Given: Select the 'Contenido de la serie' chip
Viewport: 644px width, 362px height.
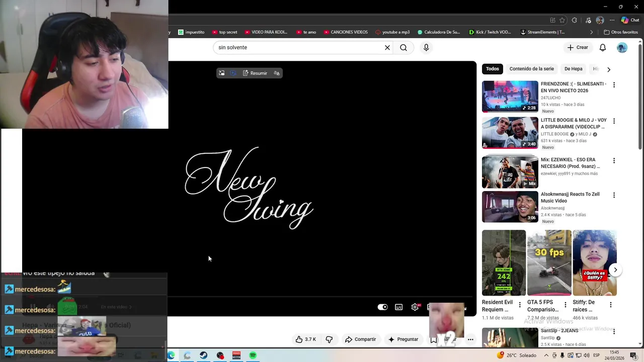Looking at the screenshot, I should pyautogui.click(x=531, y=69).
